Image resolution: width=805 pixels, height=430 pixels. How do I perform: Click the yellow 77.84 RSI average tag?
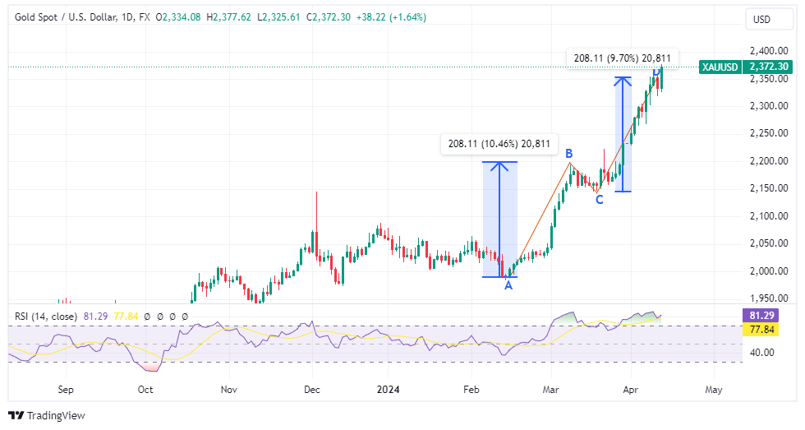click(x=762, y=329)
